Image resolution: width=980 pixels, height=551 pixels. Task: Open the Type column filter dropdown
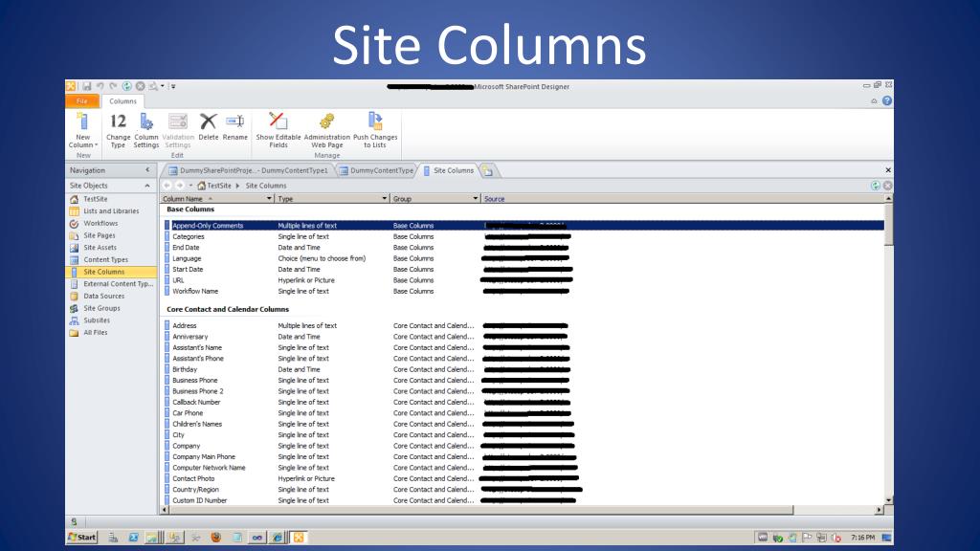[384, 199]
